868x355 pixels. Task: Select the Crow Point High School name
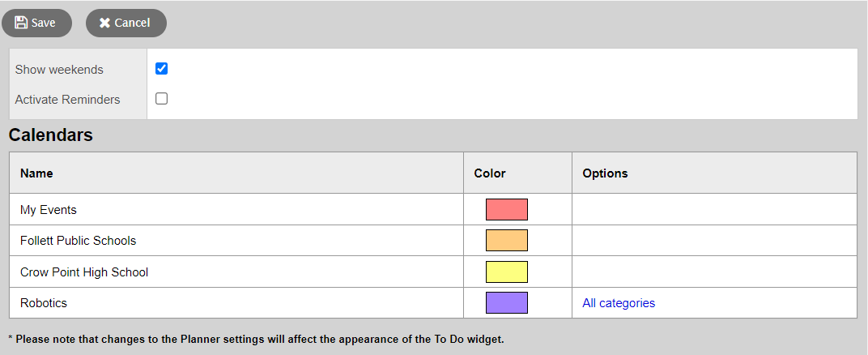pyautogui.click(x=84, y=272)
